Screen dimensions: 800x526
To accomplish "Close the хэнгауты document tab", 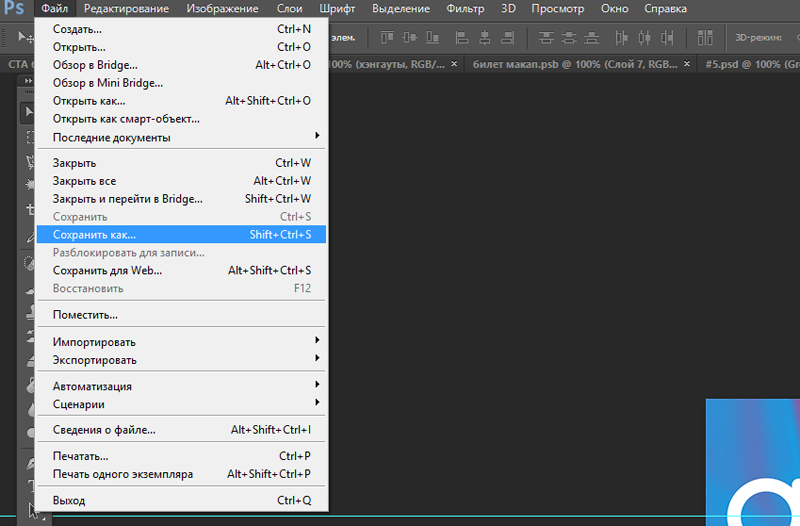I will tap(454, 64).
